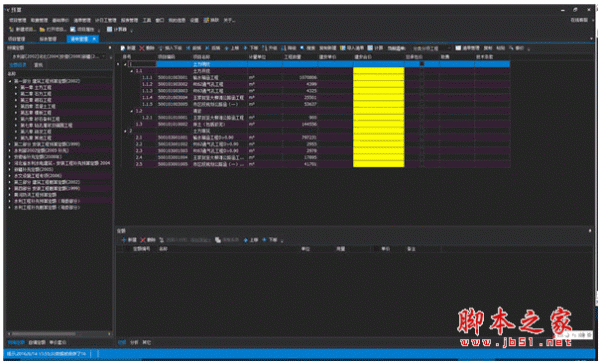Click the 插入下级 toolbar icon

pos(161,48)
